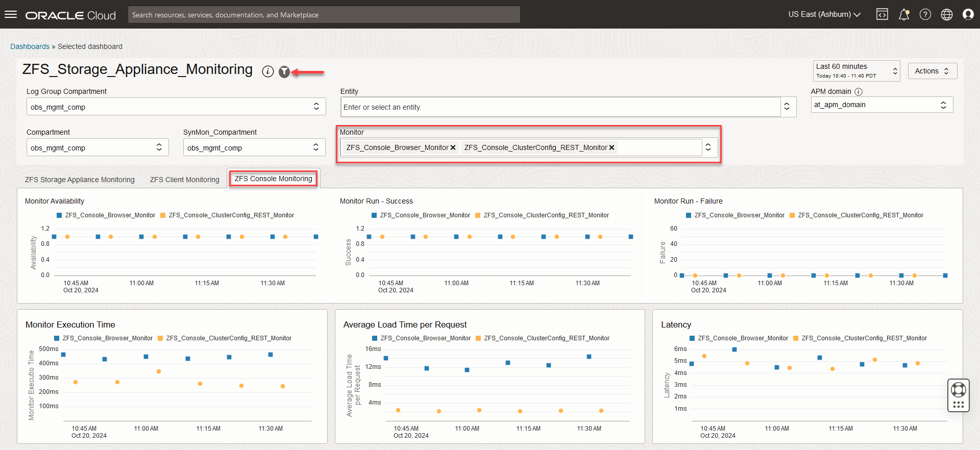The width and height of the screenshot is (980, 450).
Task: Open the help question mark icon
Action: click(925, 14)
